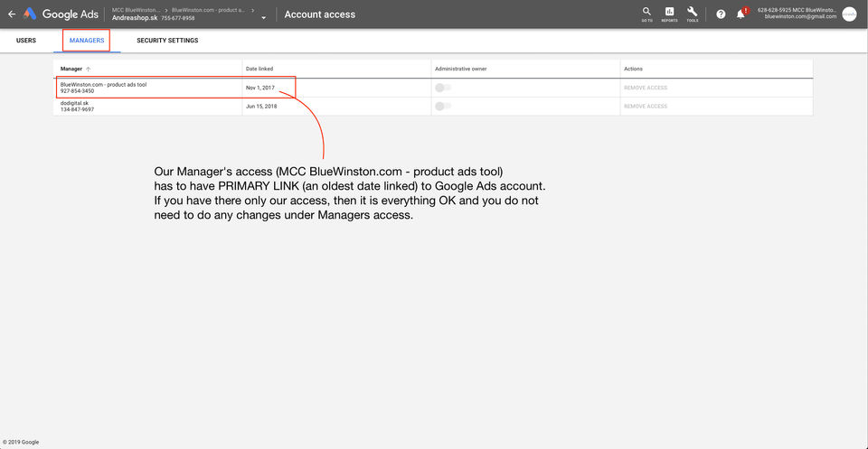
Task: Toggle administrative owner for BlueWinston.com manager
Action: point(443,88)
